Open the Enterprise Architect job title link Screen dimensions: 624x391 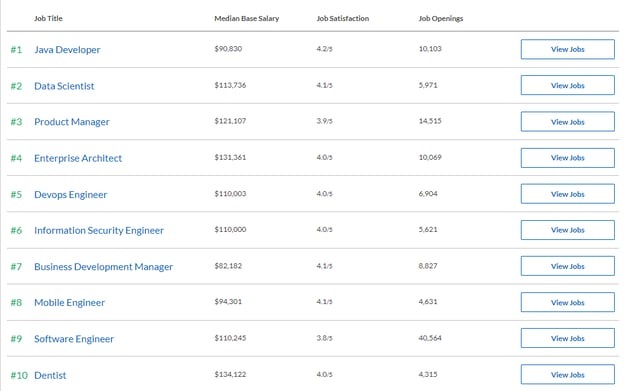(78, 158)
